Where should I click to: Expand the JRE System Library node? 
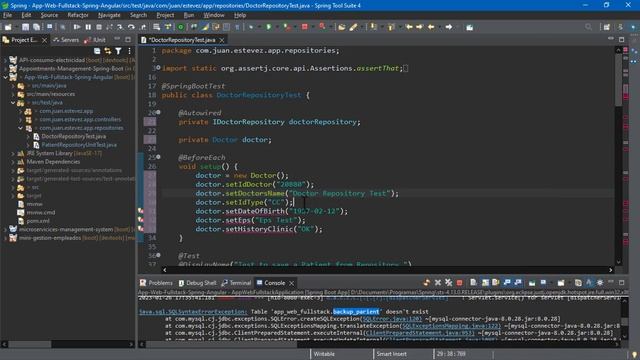pos(13,153)
